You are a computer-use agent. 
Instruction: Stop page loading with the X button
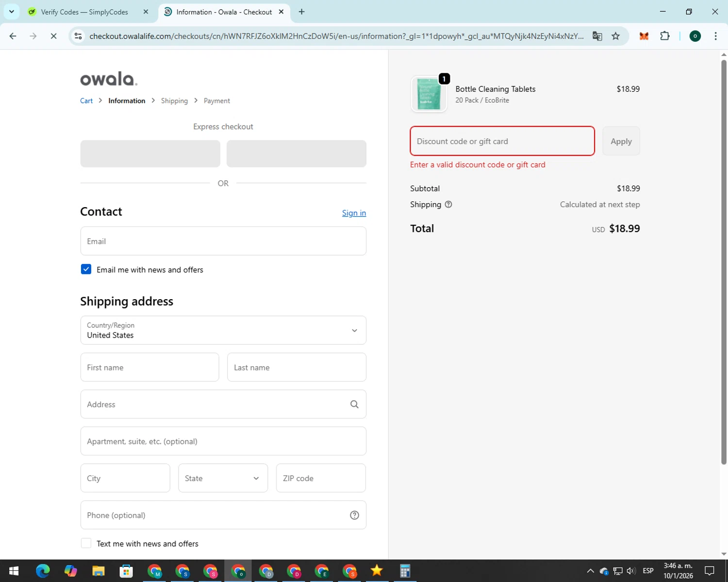pos(53,36)
